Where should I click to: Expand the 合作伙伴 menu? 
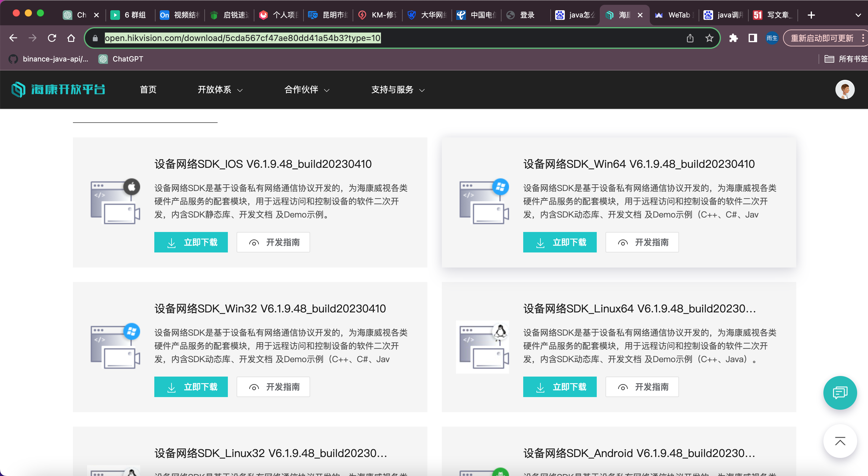(x=307, y=89)
